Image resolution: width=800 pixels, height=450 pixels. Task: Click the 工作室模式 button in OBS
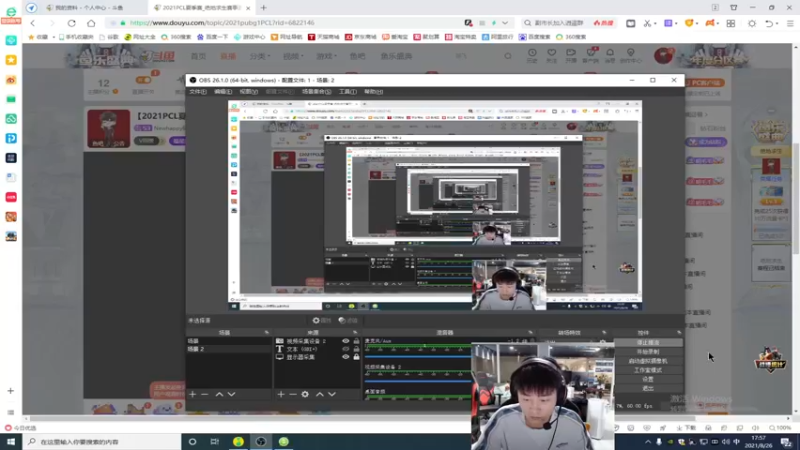point(648,370)
